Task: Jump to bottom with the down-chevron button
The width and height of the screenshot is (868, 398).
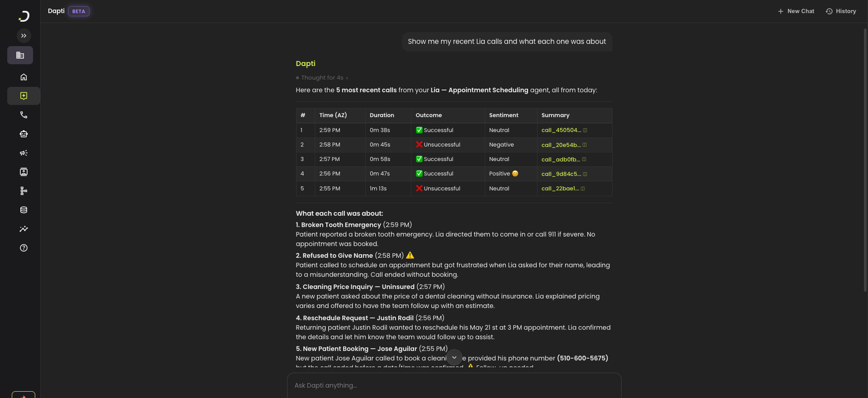Action: click(x=454, y=357)
